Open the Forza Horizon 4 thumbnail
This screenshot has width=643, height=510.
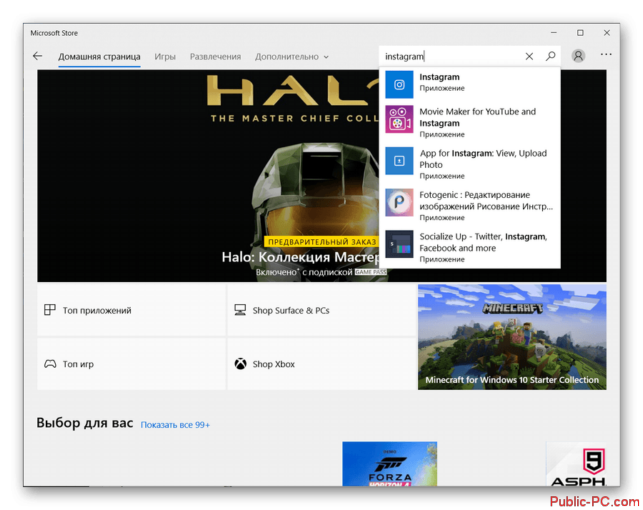click(390, 464)
